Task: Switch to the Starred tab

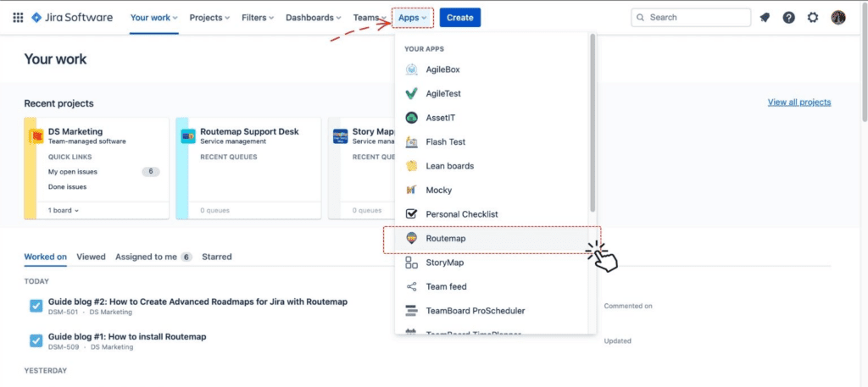Action: click(x=216, y=257)
